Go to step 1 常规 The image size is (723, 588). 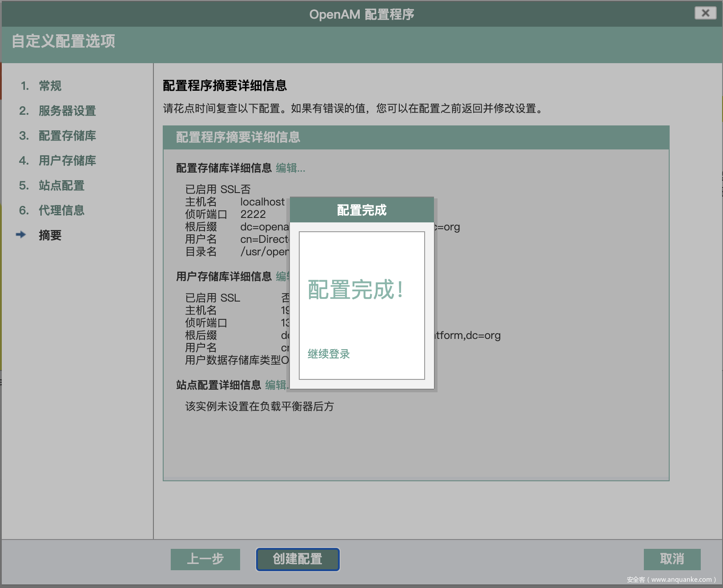[50, 86]
